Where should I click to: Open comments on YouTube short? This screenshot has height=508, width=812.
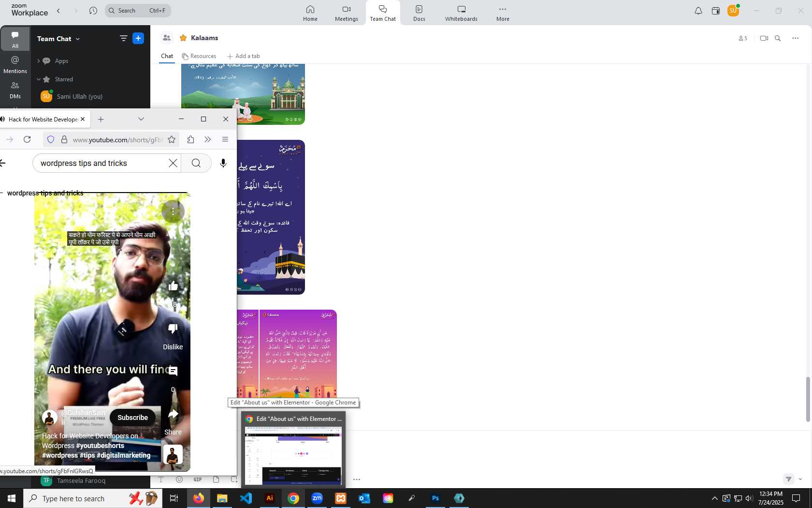point(173,372)
